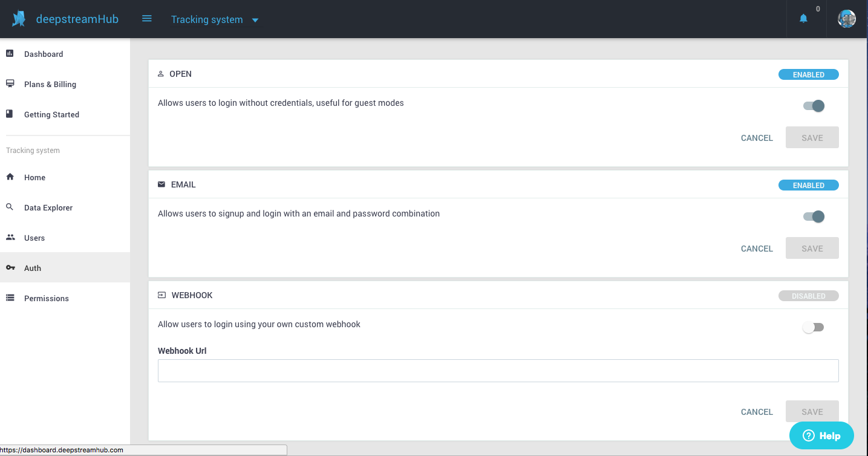Disable the Open login toggle
The height and width of the screenshot is (456, 868).
[814, 106]
